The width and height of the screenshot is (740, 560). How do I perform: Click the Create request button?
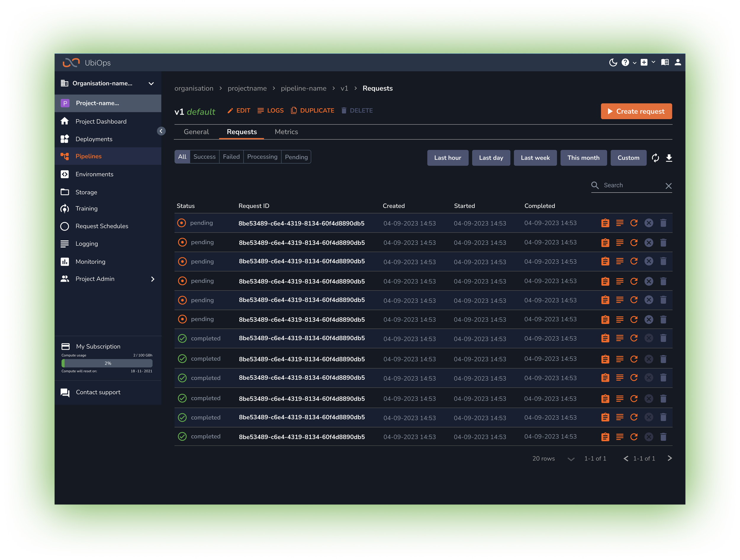coord(636,111)
